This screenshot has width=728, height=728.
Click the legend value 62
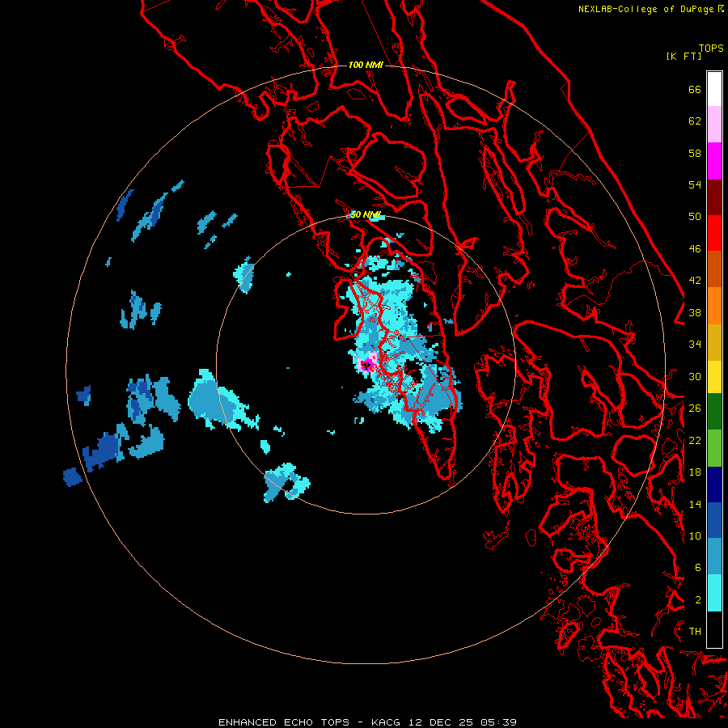[695, 121]
